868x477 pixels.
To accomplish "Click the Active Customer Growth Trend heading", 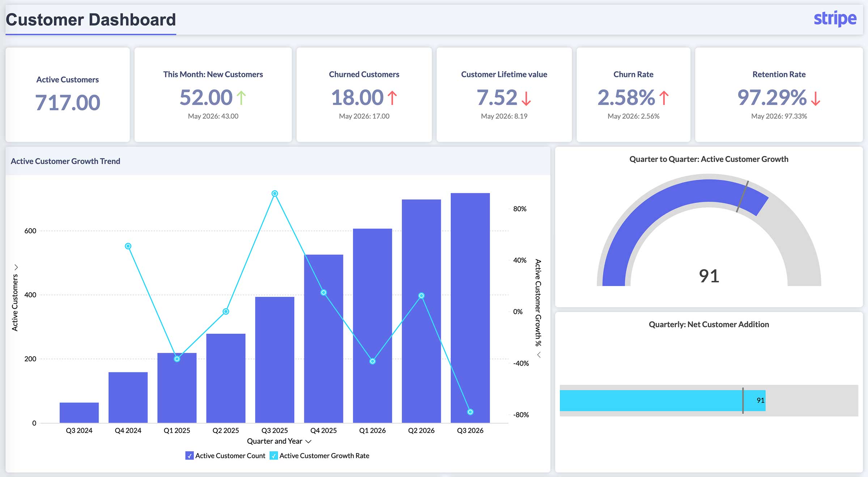I will tap(65, 161).
